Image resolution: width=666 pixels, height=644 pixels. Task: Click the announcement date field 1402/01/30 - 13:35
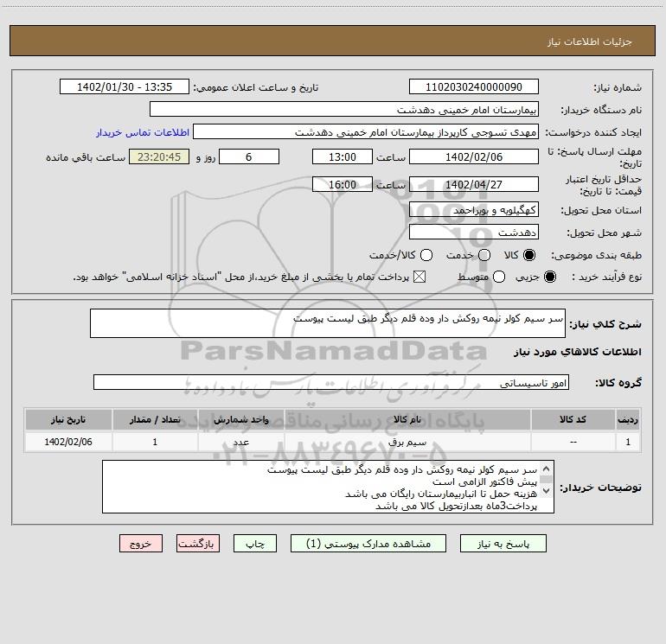point(125,87)
